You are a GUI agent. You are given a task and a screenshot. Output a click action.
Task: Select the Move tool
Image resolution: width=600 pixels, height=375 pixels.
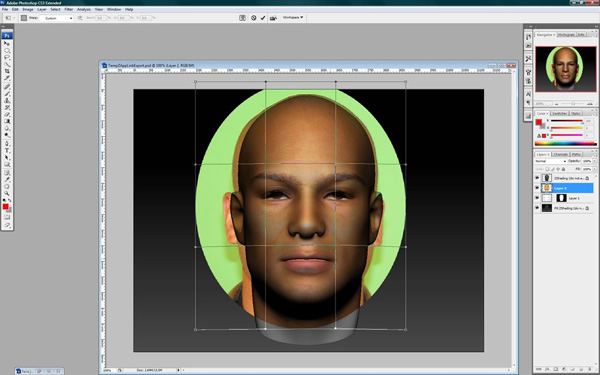7,43
